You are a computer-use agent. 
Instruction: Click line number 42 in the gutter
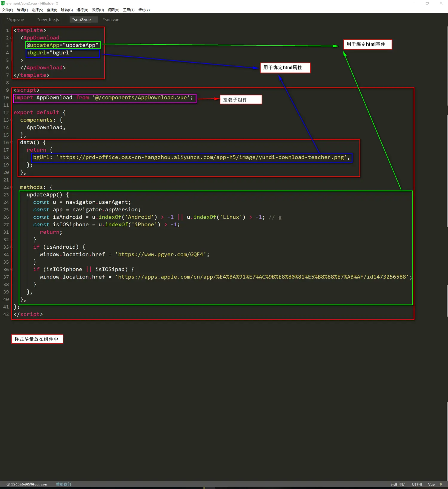[6, 314]
